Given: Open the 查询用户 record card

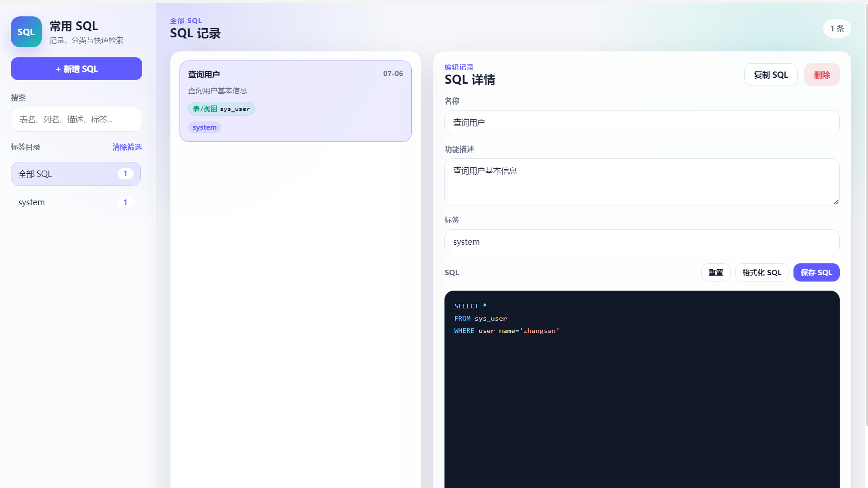Looking at the screenshot, I should pos(295,101).
